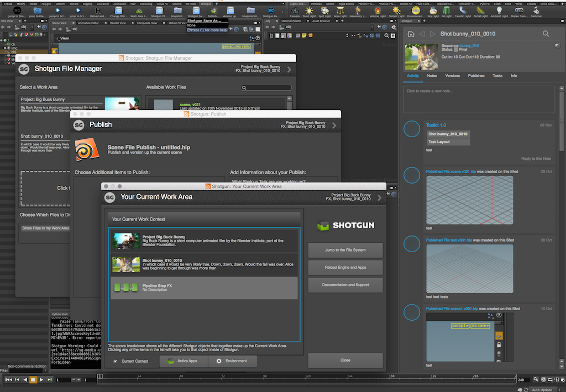Click the File Manager search field
The image size is (566, 392).
pos(266,88)
